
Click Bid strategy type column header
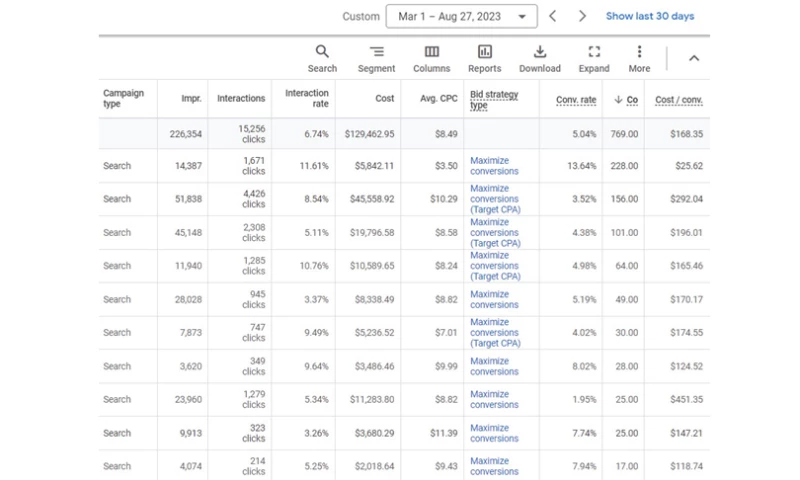click(494, 99)
